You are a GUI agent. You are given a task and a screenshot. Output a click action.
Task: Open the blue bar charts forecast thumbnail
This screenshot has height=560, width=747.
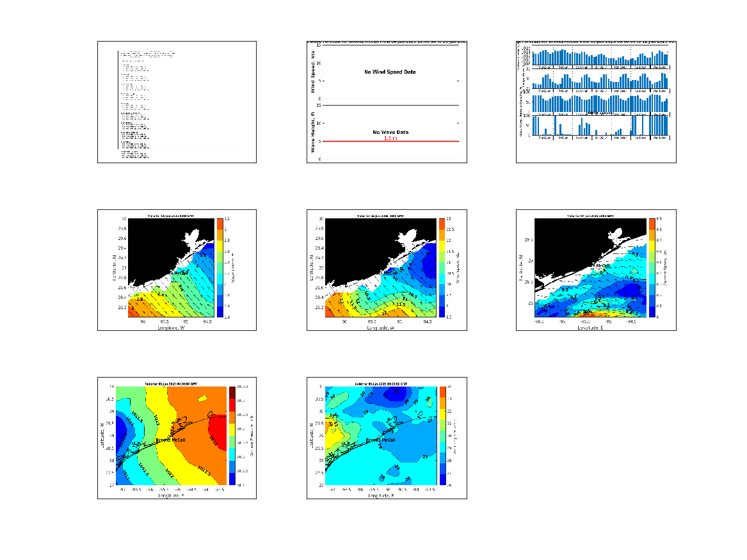[x=596, y=102]
